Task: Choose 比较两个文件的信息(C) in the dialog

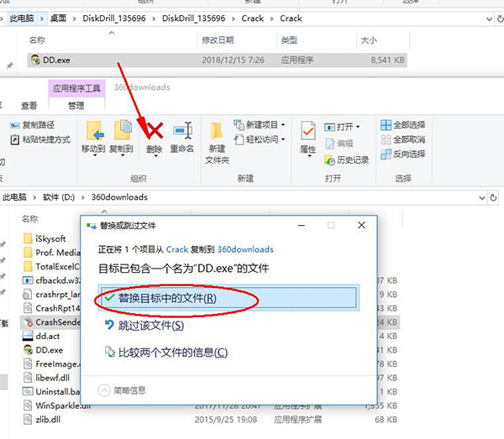Action: [x=166, y=353]
